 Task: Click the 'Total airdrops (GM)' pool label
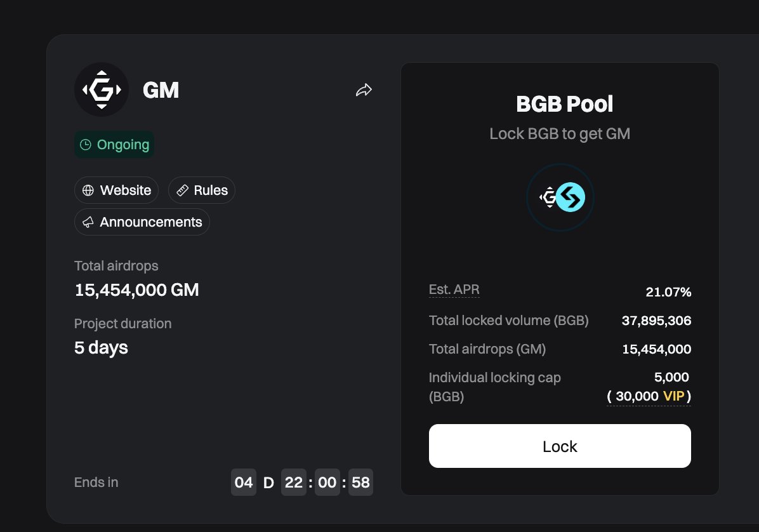487,349
